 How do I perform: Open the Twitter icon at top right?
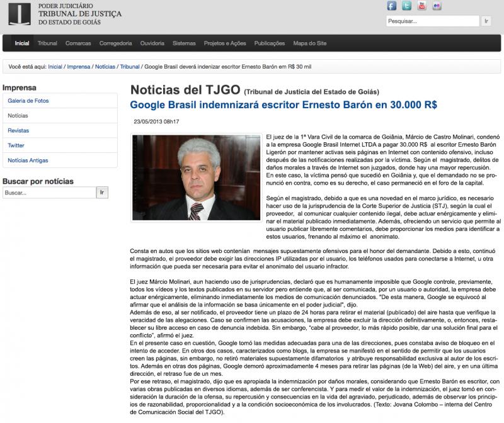406,6
